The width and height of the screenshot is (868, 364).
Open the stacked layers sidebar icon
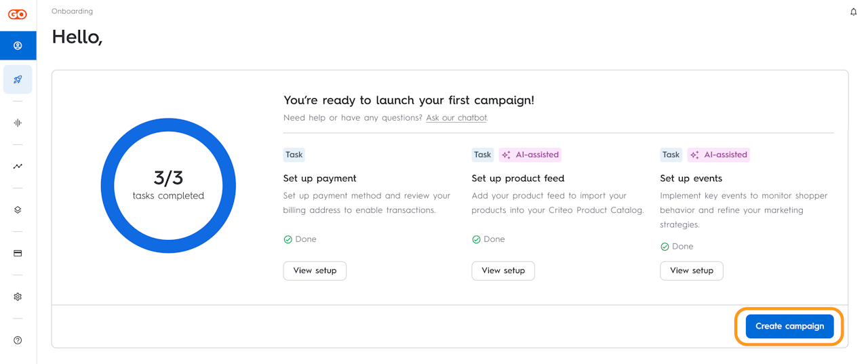(x=18, y=209)
